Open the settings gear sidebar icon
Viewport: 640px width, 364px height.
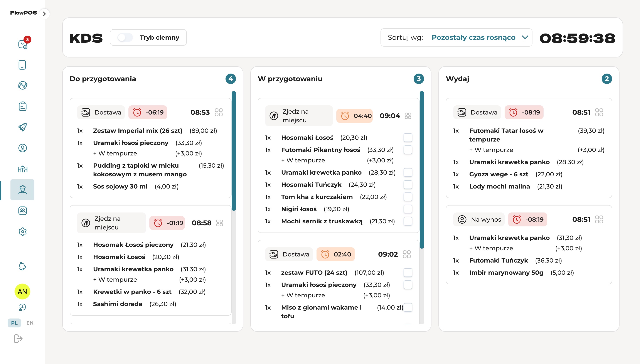(x=22, y=231)
